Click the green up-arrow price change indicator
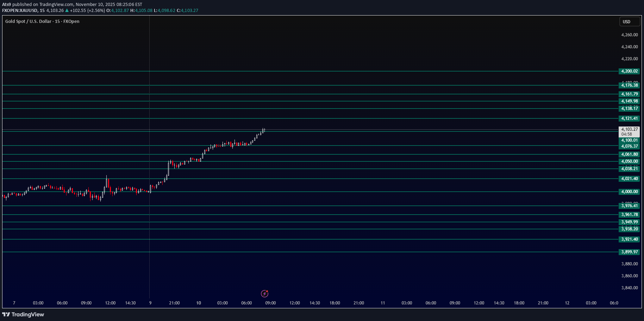 [67, 11]
